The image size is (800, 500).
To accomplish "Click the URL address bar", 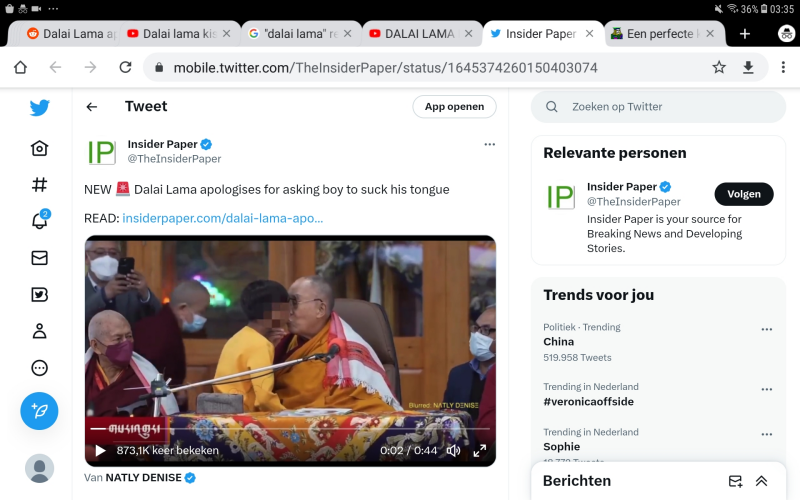I will [385, 67].
